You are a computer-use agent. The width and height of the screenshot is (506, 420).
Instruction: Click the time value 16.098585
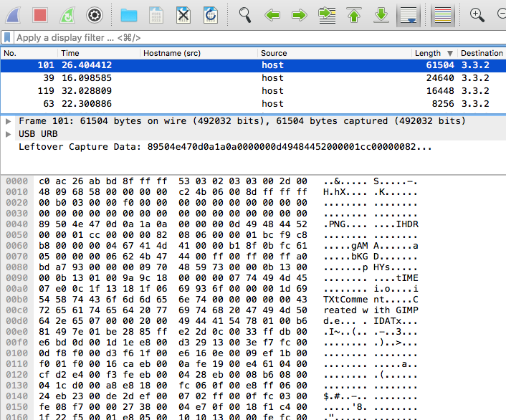(x=87, y=78)
